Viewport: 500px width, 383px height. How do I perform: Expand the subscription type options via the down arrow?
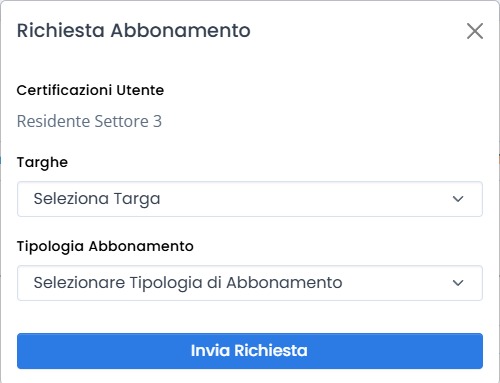458,283
